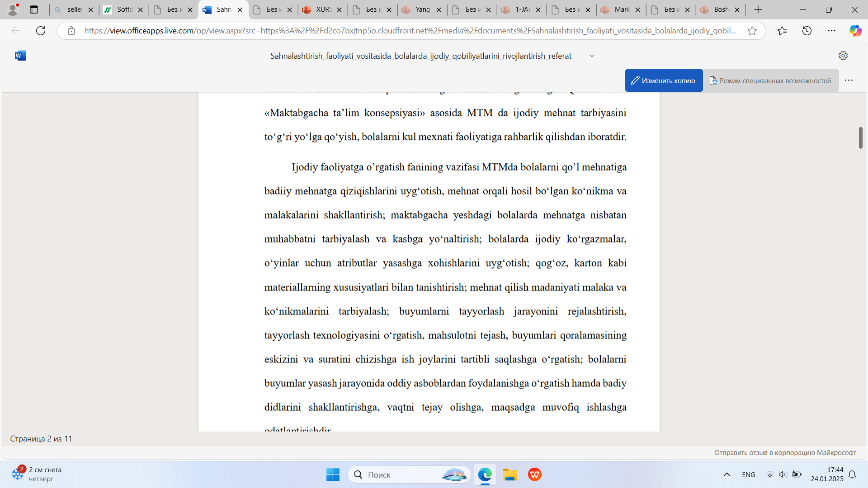
Task: Open the Отправить отзыв в корпорацию Майкрософт link
Action: [x=785, y=453]
